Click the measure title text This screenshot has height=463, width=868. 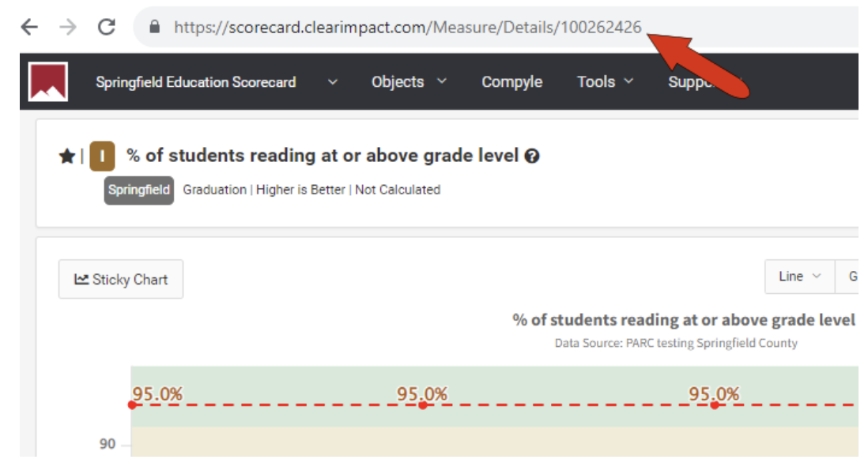coord(323,156)
